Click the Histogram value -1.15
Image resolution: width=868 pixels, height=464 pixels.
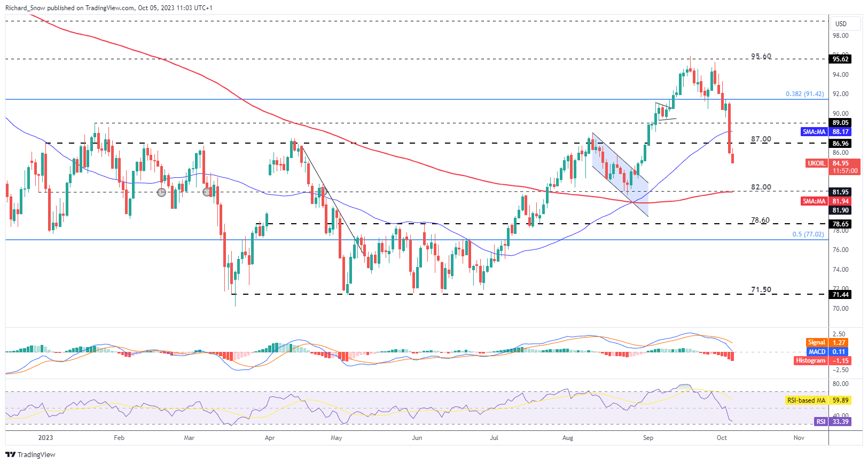pos(841,361)
